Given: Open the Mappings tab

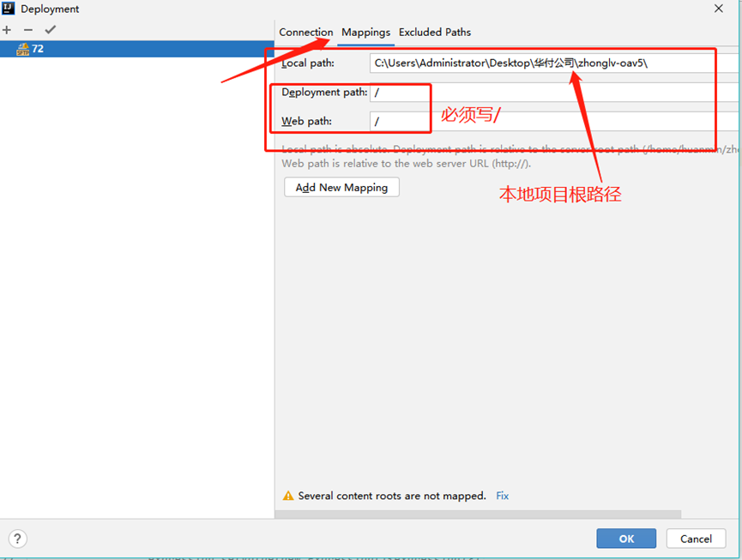Looking at the screenshot, I should click(365, 32).
